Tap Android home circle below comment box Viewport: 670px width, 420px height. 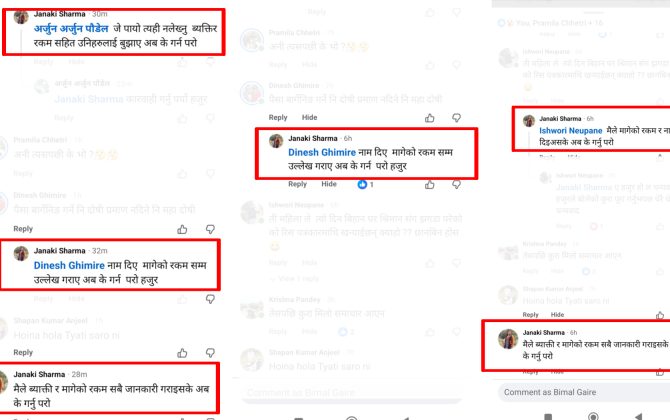click(x=593, y=416)
